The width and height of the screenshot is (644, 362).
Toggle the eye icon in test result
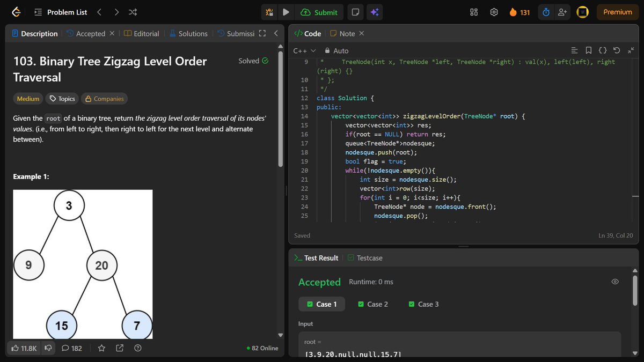tap(615, 282)
